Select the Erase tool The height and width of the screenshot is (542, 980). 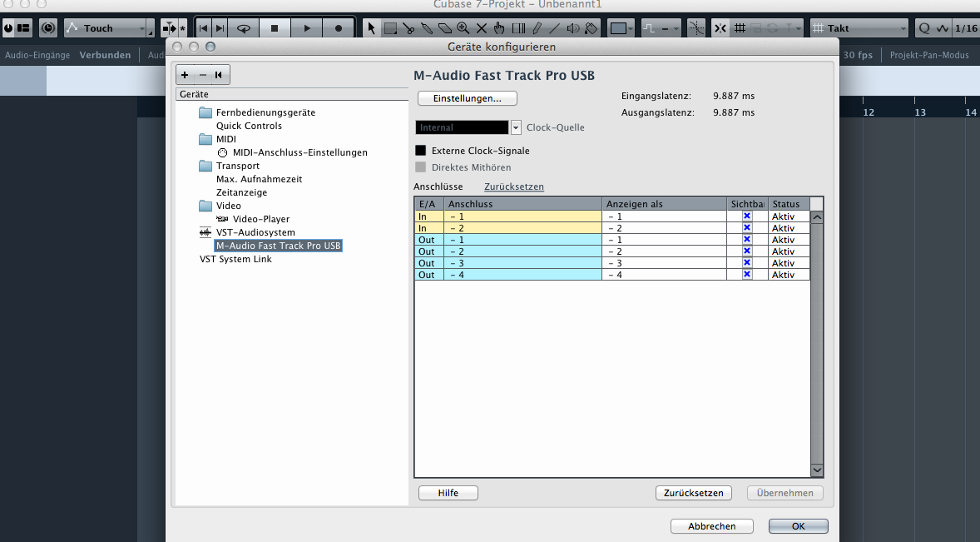[x=445, y=28]
